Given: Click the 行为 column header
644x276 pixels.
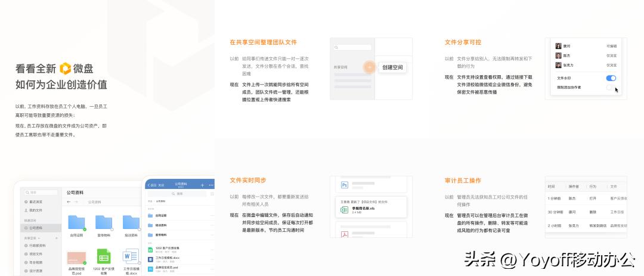Looking at the screenshot, I should pyautogui.click(x=593, y=187).
